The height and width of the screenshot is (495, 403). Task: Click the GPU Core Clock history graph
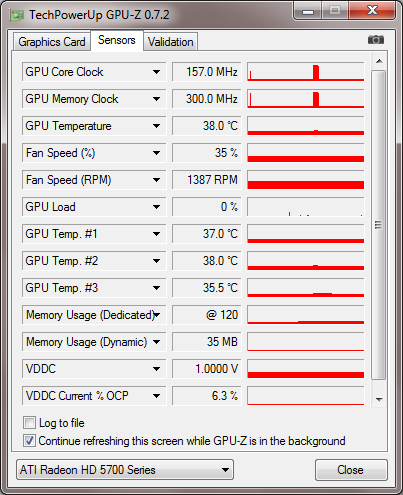[306, 72]
